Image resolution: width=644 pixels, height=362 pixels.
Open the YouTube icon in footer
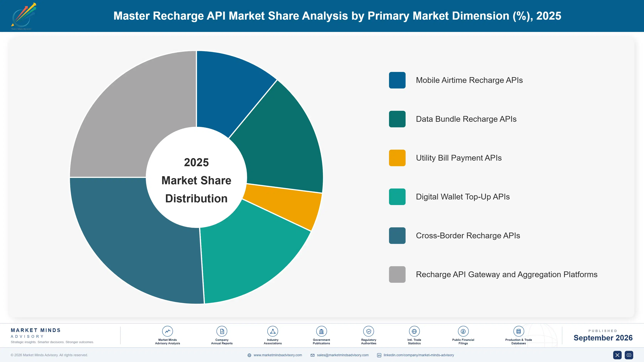[629, 355]
